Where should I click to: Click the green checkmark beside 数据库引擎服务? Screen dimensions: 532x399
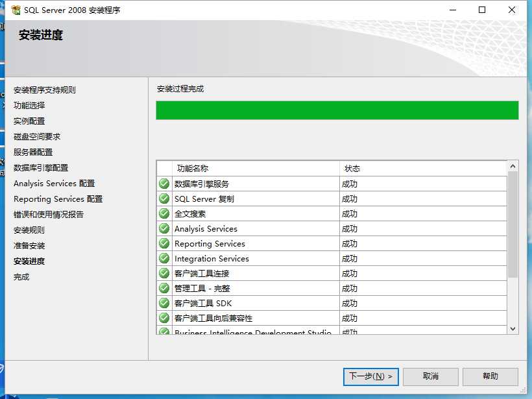tap(164, 184)
